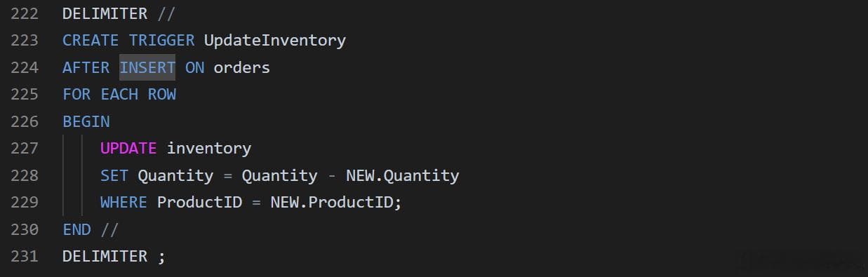
Task: Click the WHERE keyword on line 229
Action: tap(123, 203)
